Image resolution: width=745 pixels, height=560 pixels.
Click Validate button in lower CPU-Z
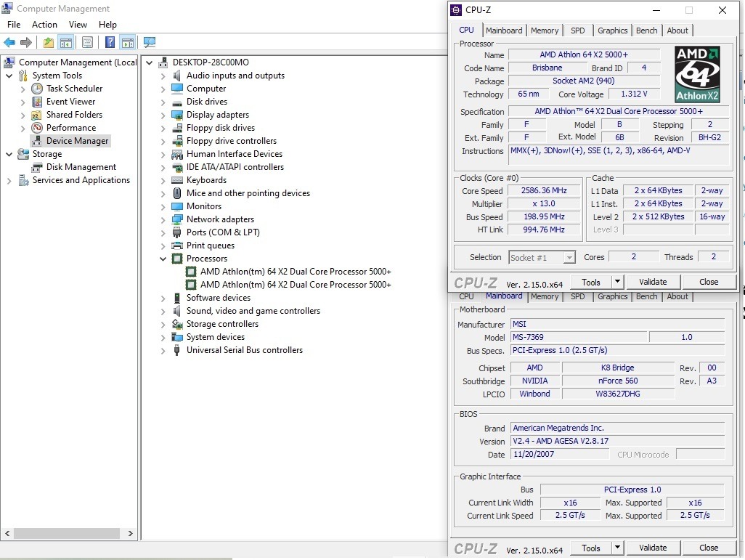[x=653, y=548]
